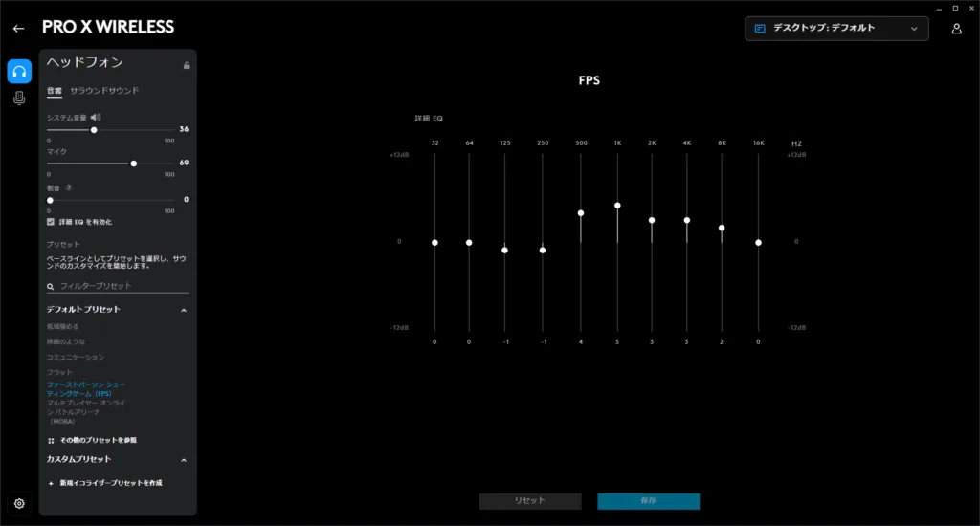
Task: Click the profile icon in デスクトップ selector
Action: [760, 29]
